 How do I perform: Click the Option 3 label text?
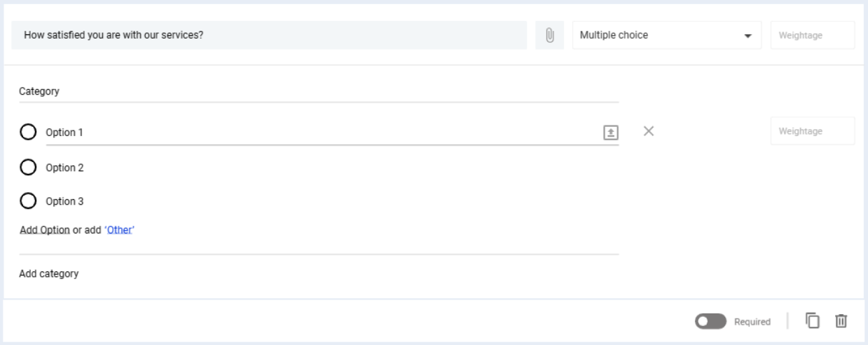[x=65, y=201]
